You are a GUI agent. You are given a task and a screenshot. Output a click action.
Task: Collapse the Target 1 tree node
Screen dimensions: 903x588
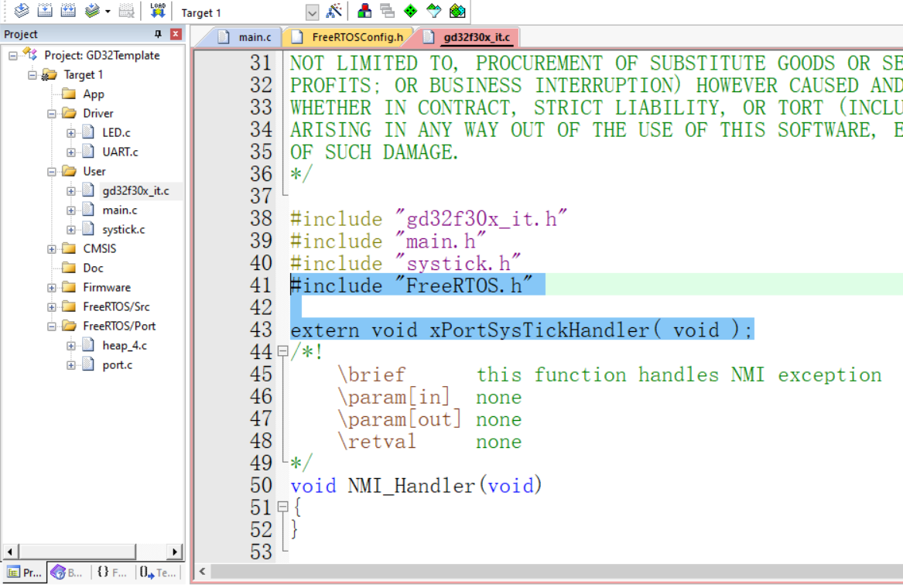point(32,75)
